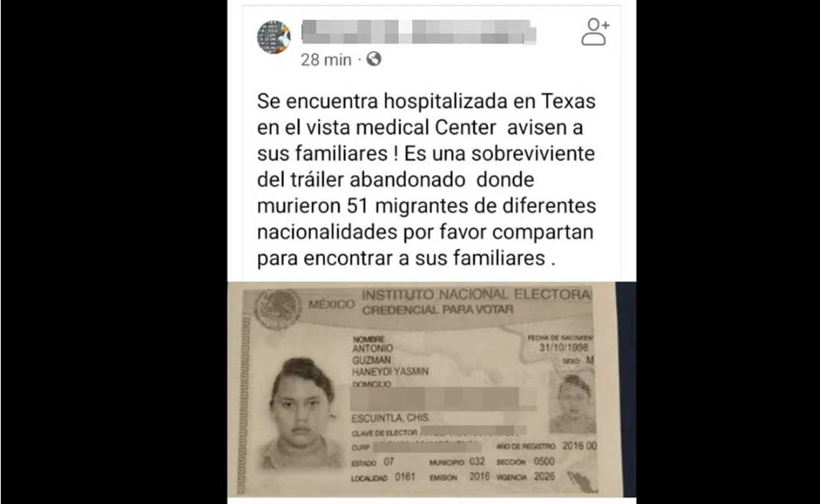Screen dimensions: 820x504
Task: Click the blurred CURP field
Action: tap(427, 447)
